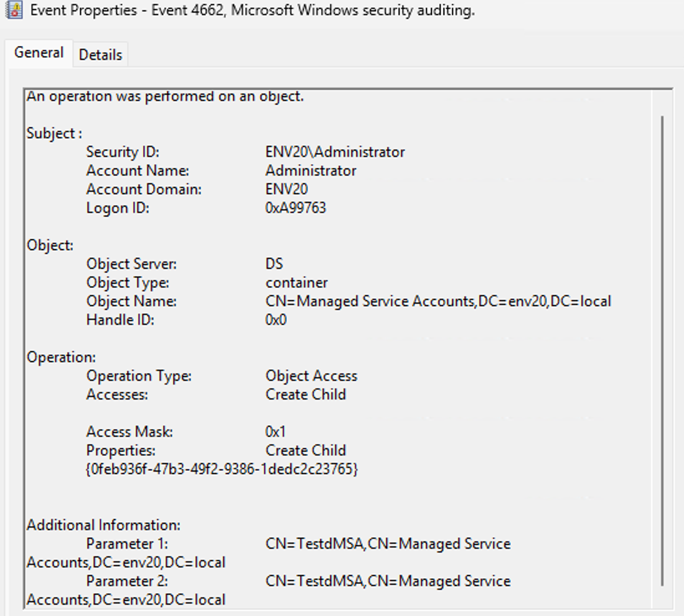This screenshot has height=616, width=684.
Task: Click the 'An operation was performed on an object.' line
Action: (165, 96)
